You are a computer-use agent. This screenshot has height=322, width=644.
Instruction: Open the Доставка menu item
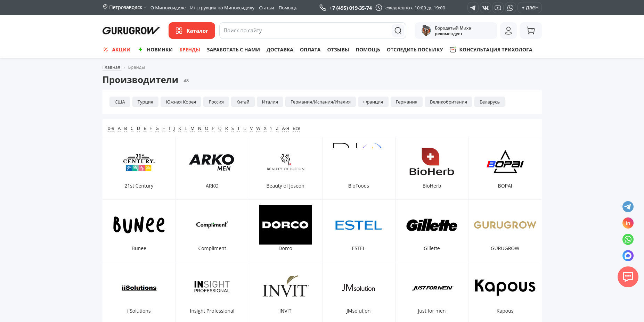coord(280,50)
